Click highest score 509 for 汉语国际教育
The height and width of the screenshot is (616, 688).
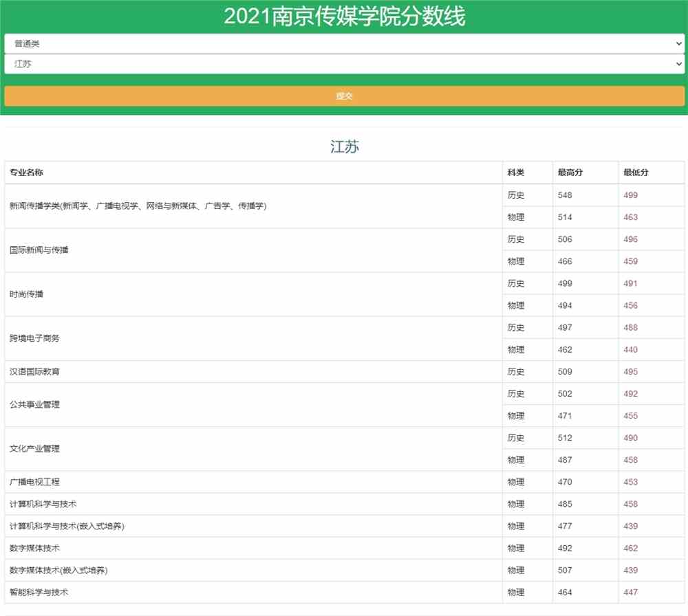click(x=565, y=372)
